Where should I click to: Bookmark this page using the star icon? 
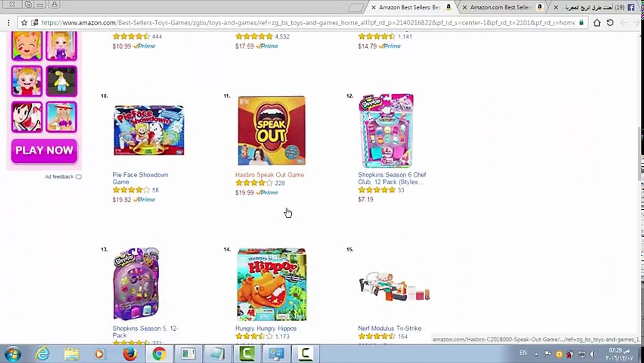click(24, 23)
